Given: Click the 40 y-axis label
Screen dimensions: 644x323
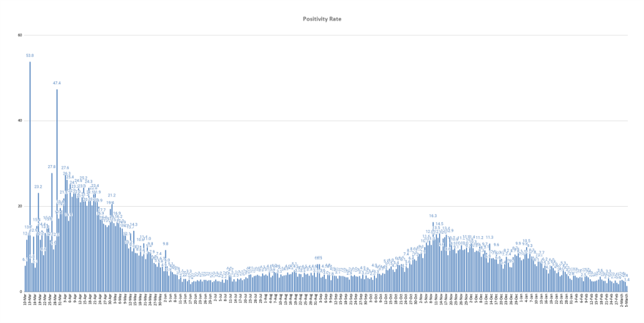Looking at the screenshot, I should coord(20,121).
